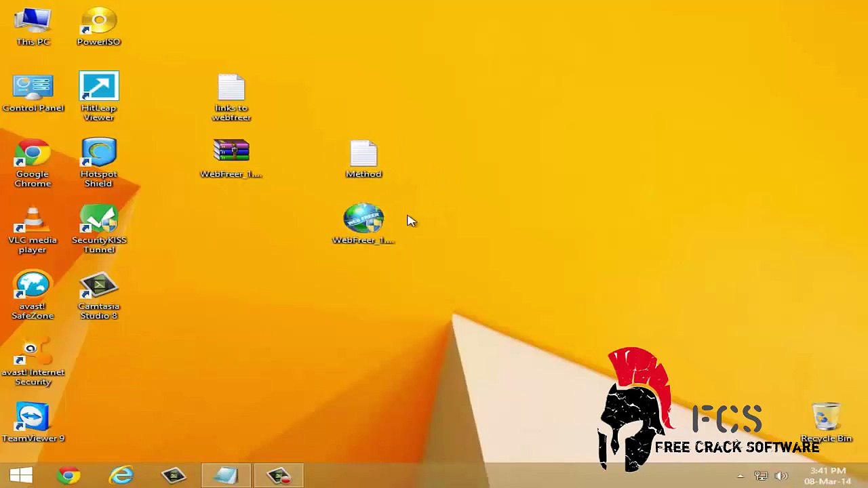
Task: Select the PowerISO shortcut
Action: tap(98, 27)
